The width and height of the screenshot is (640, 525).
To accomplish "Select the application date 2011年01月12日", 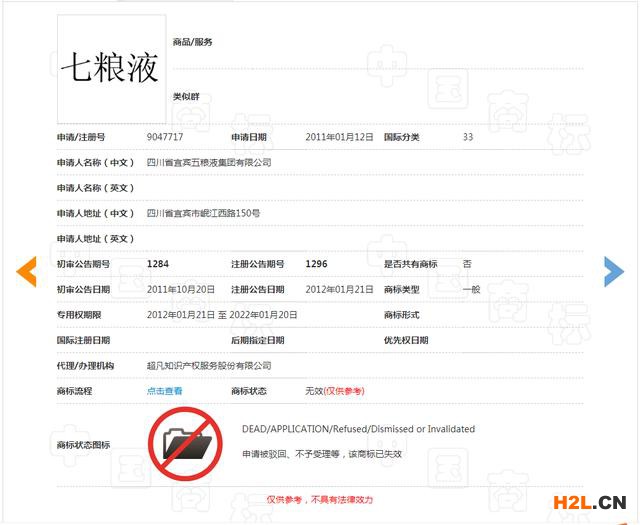I will [339, 137].
